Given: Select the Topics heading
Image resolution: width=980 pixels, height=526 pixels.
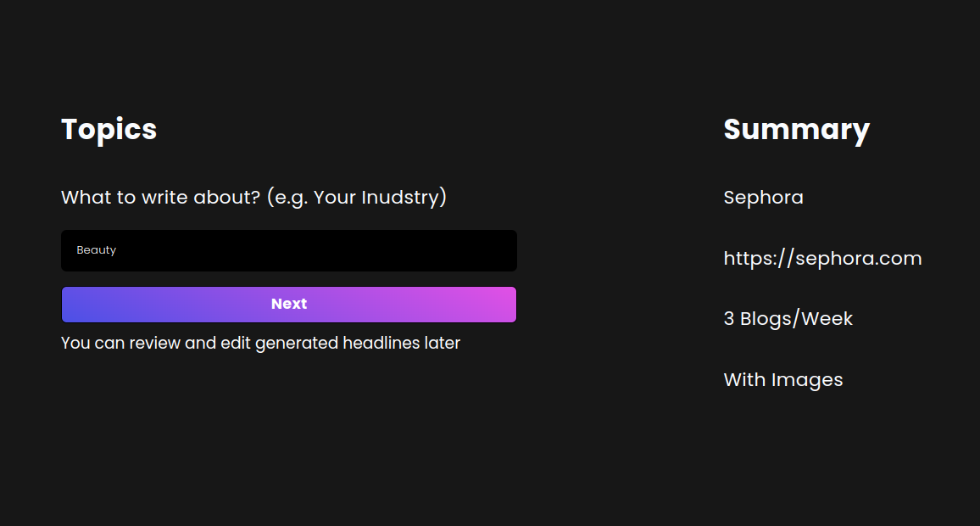Looking at the screenshot, I should tap(109, 129).
